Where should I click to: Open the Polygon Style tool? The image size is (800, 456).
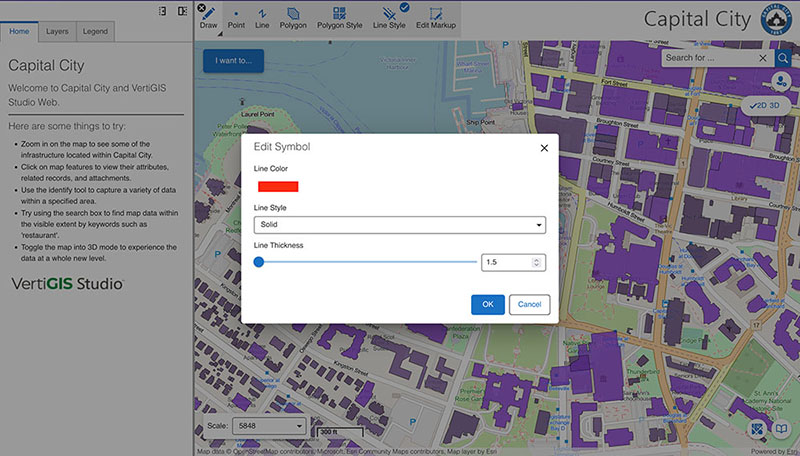tap(339, 18)
